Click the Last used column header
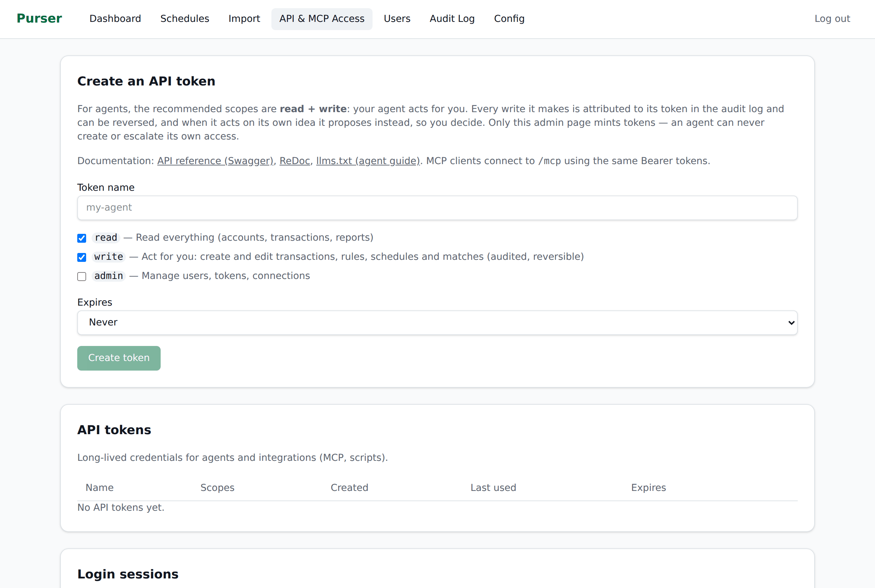The width and height of the screenshot is (875, 588). point(493,487)
